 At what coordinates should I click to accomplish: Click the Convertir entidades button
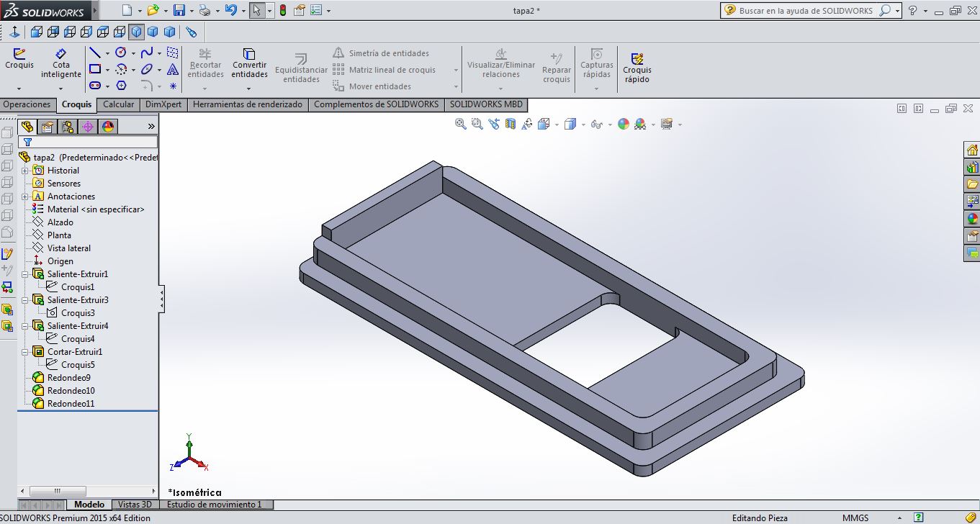coord(249,63)
